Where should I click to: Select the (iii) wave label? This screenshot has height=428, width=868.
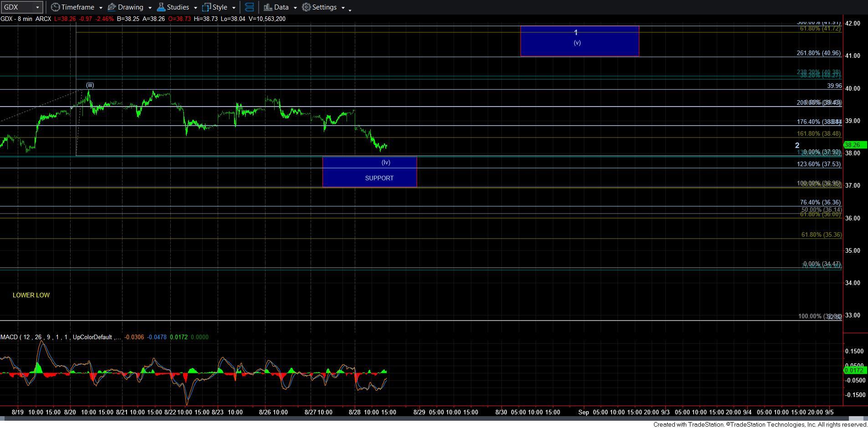pos(90,85)
